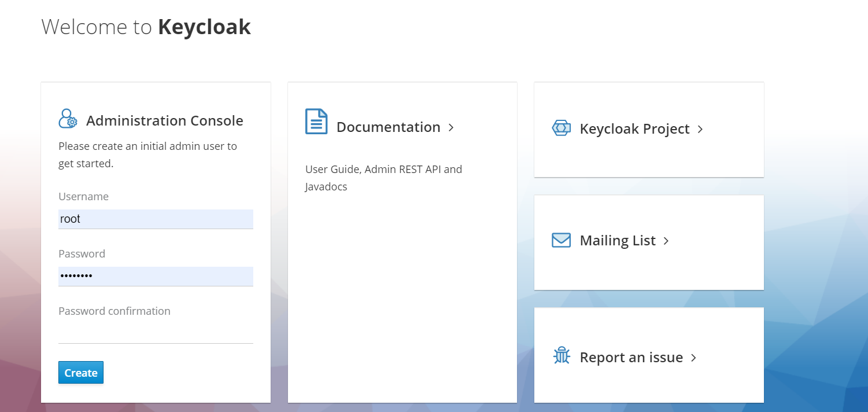Click the Password confirmation label
Viewport: 868px width, 412px height.
tap(114, 311)
